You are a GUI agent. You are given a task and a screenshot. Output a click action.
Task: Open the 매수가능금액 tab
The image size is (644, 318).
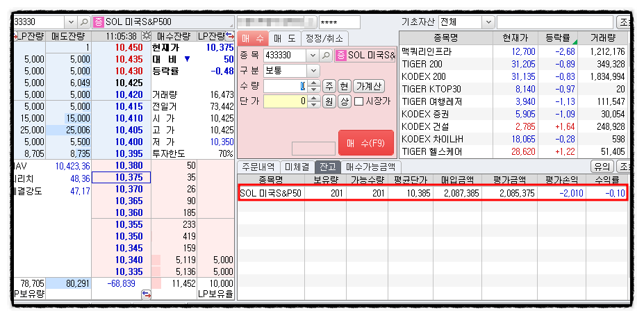[371, 167]
